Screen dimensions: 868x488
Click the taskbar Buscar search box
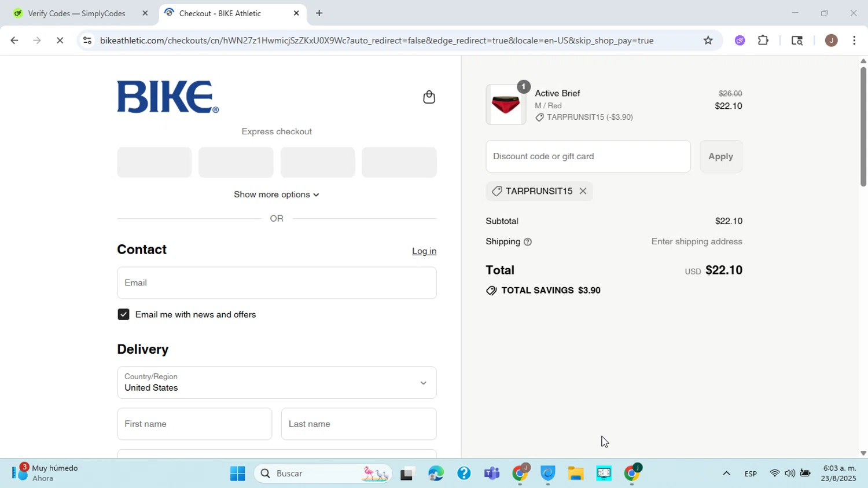coord(323,474)
